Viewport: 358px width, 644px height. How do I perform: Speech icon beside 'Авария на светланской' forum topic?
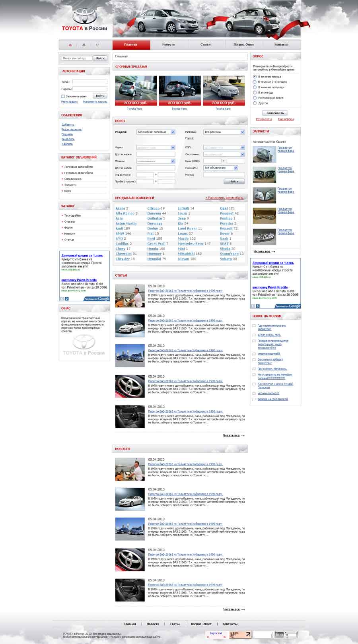point(254,399)
